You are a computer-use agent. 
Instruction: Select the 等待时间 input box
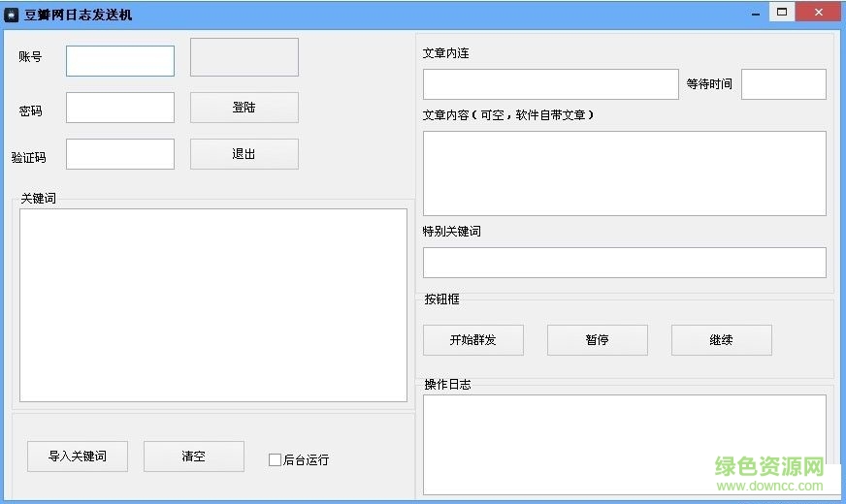783,84
